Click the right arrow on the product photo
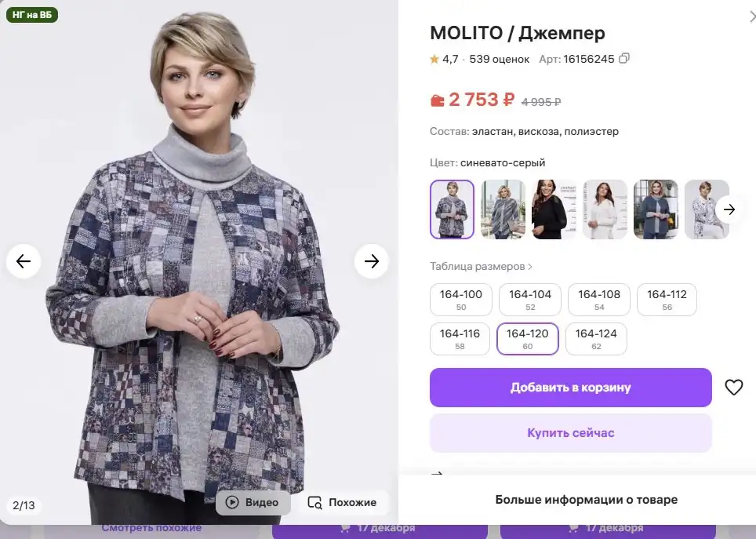This screenshot has height=539, width=756. [372, 261]
